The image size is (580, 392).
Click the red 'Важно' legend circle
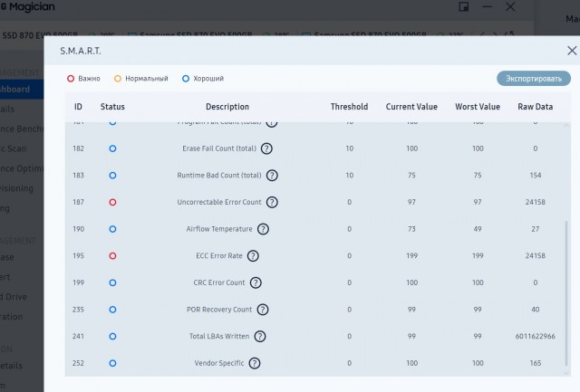[x=71, y=79]
